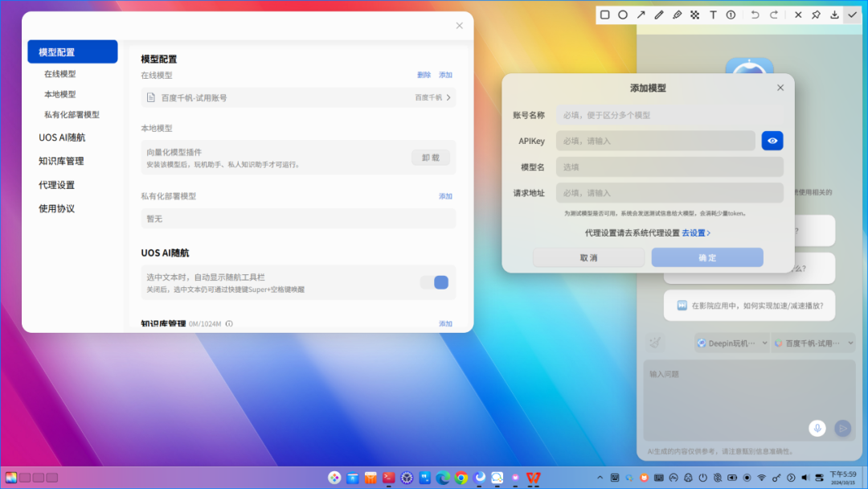Select the arrow annotation tool
This screenshot has height=489, width=868.
pos(641,15)
